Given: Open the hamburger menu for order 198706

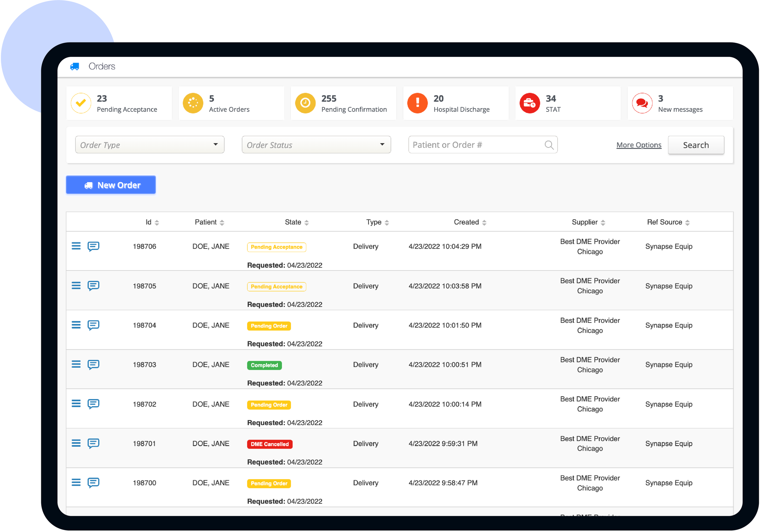Looking at the screenshot, I should (76, 246).
